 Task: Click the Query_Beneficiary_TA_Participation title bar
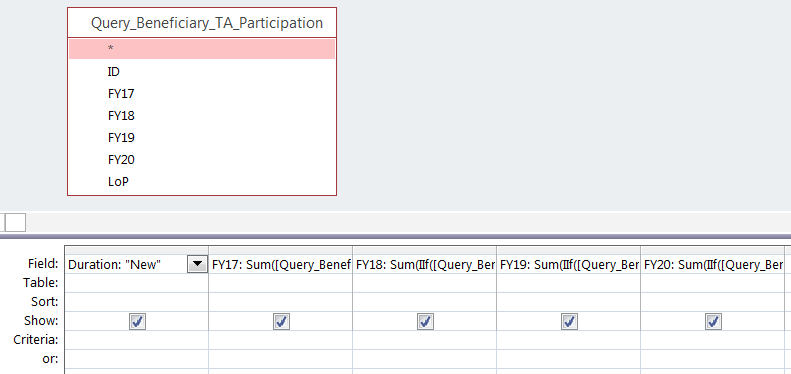point(202,23)
